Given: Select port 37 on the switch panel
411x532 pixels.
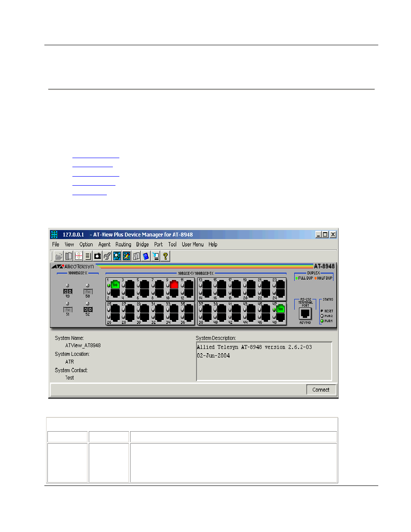Looking at the screenshot, I should pos(207,308).
